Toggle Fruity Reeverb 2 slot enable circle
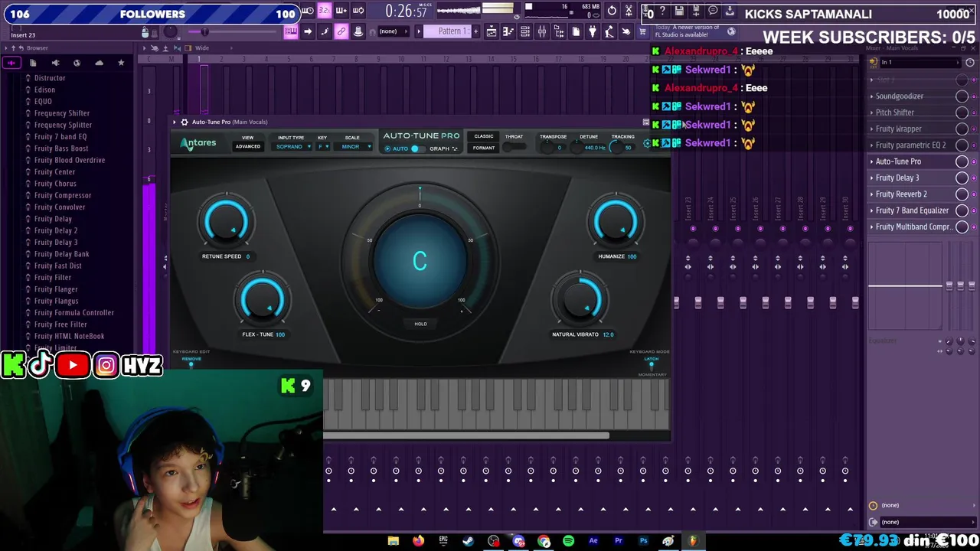Screen dimensions: 980x551 click(962, 194)
